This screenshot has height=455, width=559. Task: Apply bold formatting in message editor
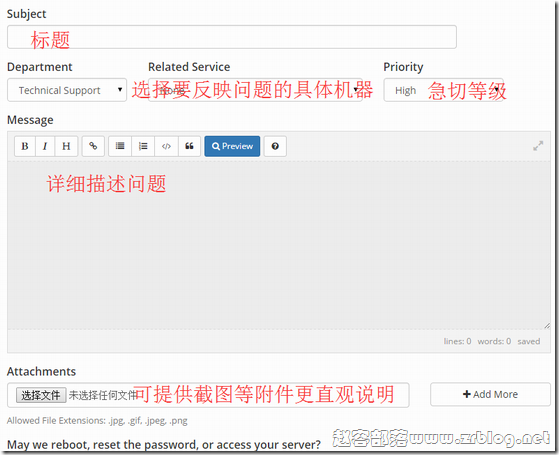click(x=25, y=146)
